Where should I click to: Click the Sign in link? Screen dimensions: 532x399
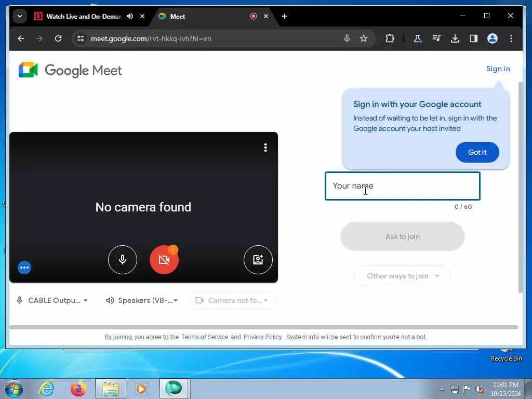pos(498,69)
